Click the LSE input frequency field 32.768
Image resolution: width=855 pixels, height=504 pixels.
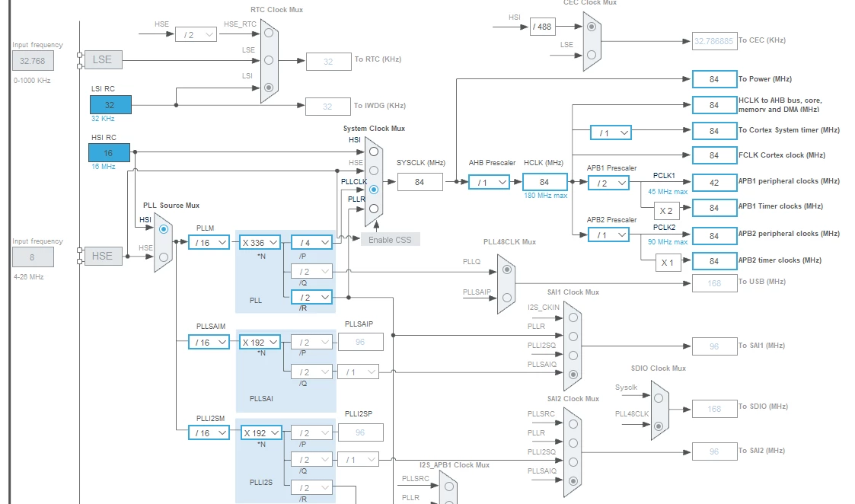[33, 61]
